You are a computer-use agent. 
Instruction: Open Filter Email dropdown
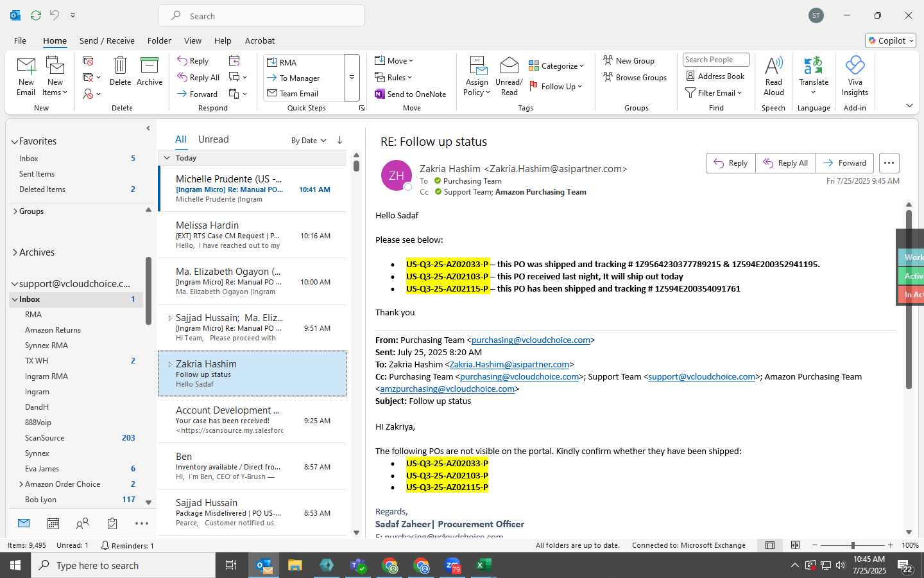(x=714, y=93)
